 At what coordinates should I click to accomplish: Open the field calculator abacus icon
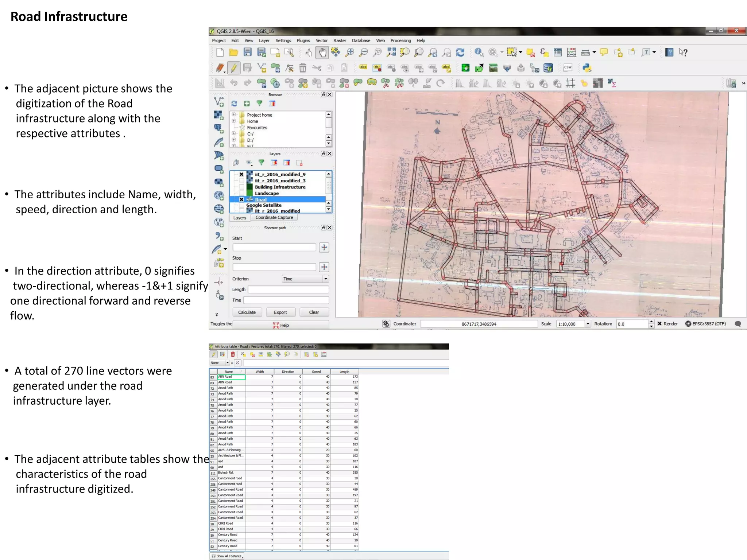(572, 52)
